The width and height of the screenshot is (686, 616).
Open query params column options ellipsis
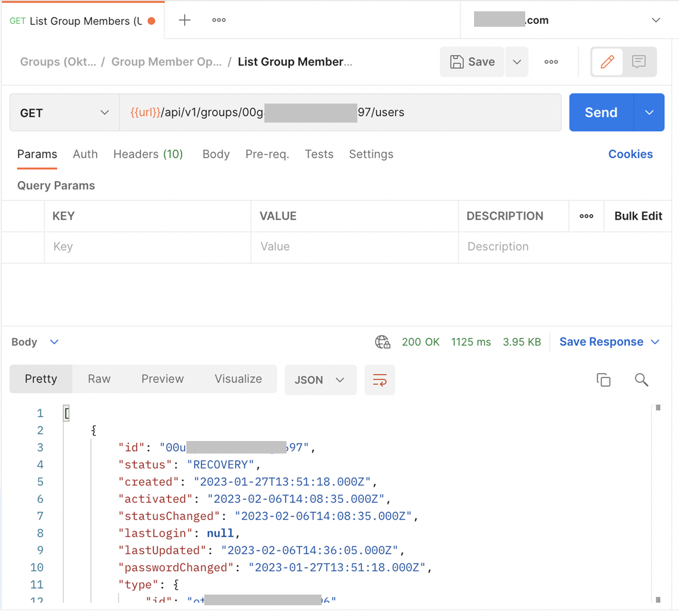[586, 216]
